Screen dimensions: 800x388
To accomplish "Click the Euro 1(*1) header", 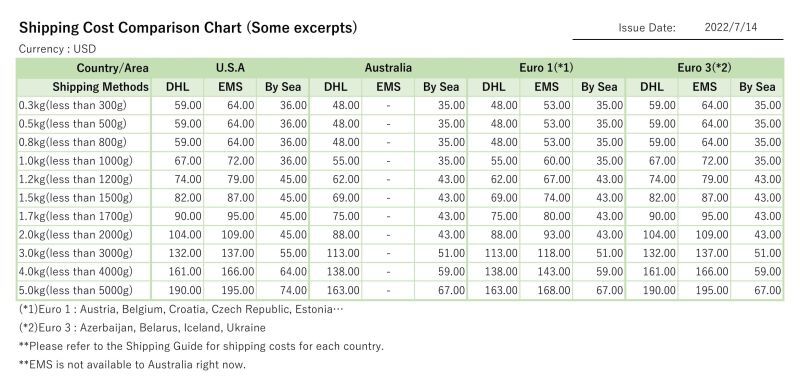I will coord(546,68).
